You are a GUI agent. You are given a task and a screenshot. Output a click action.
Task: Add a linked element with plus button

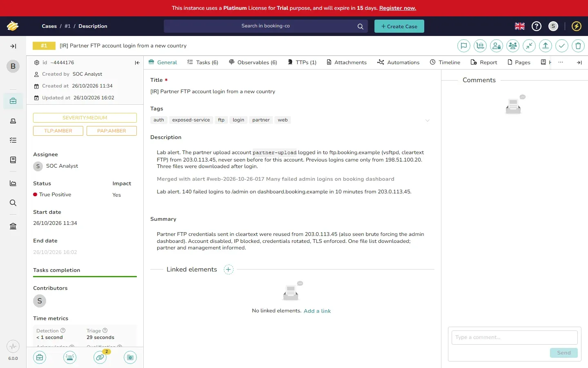point(229,269)
